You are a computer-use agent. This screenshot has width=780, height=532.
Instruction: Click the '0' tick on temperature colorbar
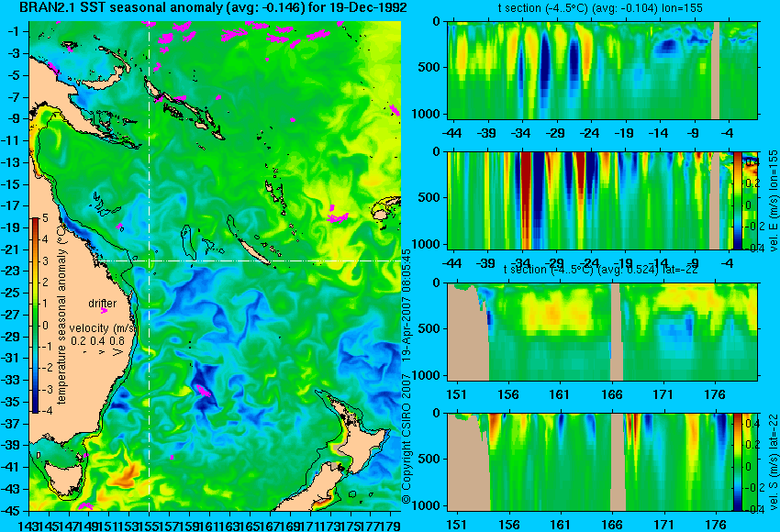pos(45,326)
